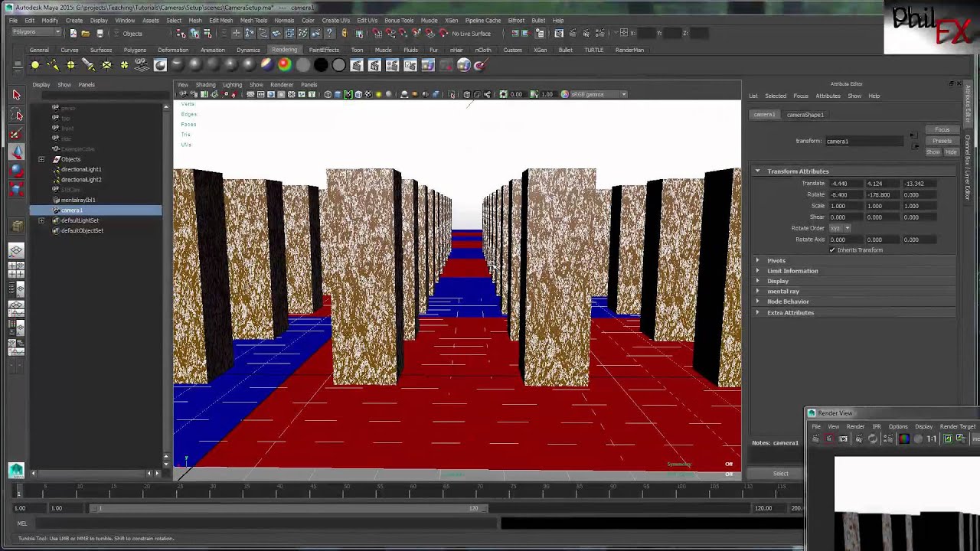Image resolution: width=980 pixels, height=551 pixels.
Task: Switch to the Animation shelf tab
Action: [213, 50]
